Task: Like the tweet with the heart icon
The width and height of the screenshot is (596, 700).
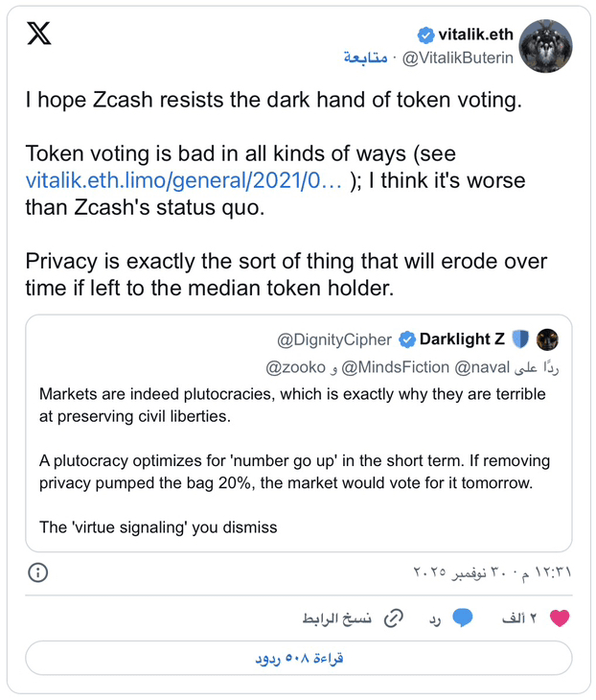Action: click(x=560, y=618)
